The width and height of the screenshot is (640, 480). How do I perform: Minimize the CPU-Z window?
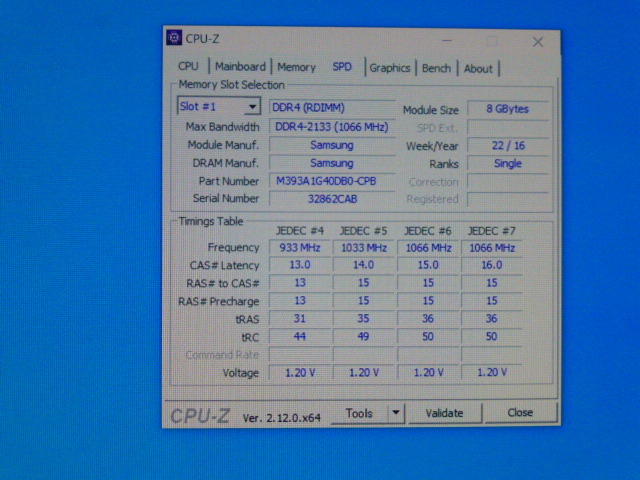(x=447, y=40)
